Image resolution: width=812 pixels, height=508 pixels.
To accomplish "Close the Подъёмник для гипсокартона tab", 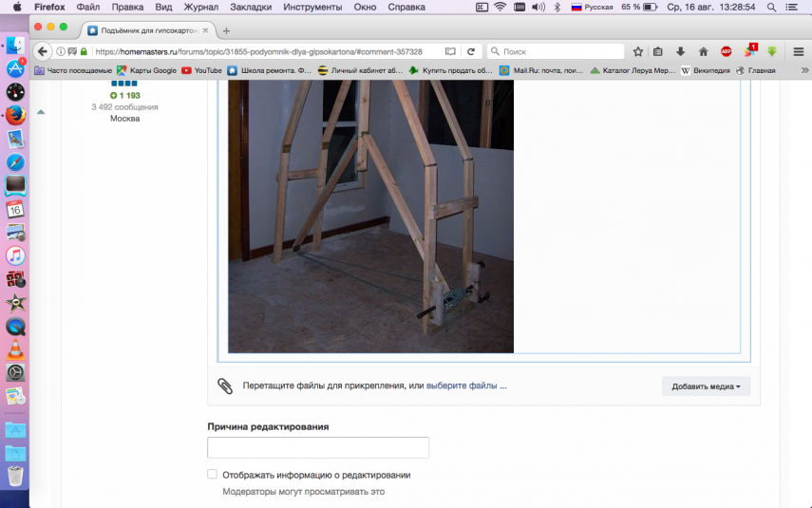I will coord(205,30).
